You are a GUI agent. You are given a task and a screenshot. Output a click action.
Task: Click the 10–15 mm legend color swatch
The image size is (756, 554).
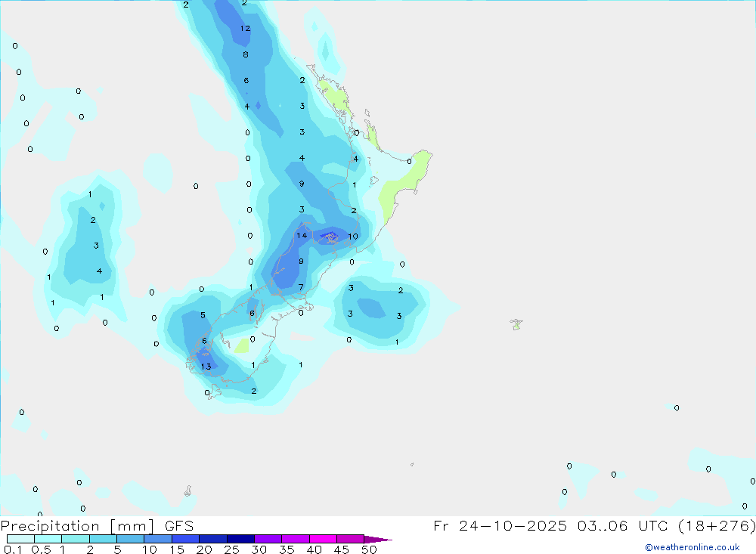pyautogui.click(x=158, y=539)
